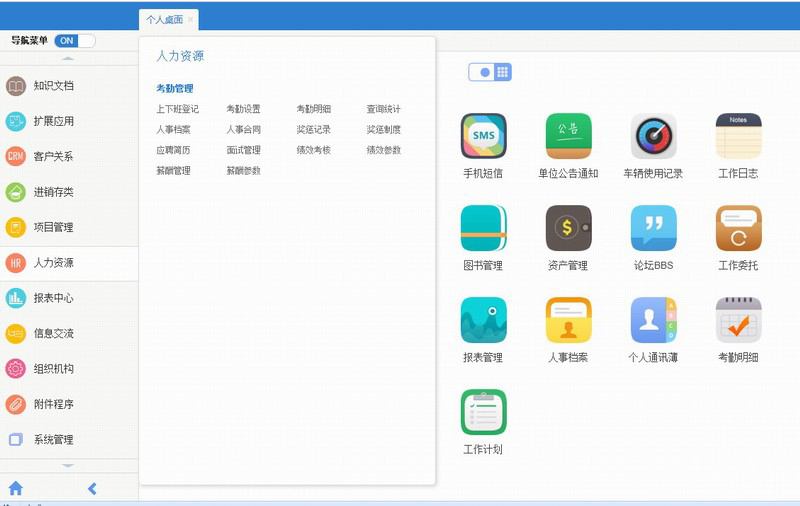
Task: Click the 人事合同 link
Action: coord(243,130)
